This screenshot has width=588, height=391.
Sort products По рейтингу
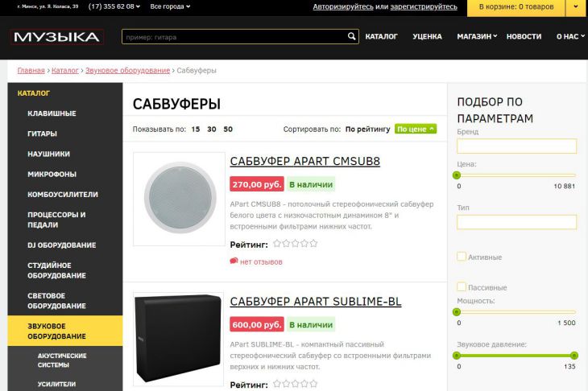[x=367, y=129]
